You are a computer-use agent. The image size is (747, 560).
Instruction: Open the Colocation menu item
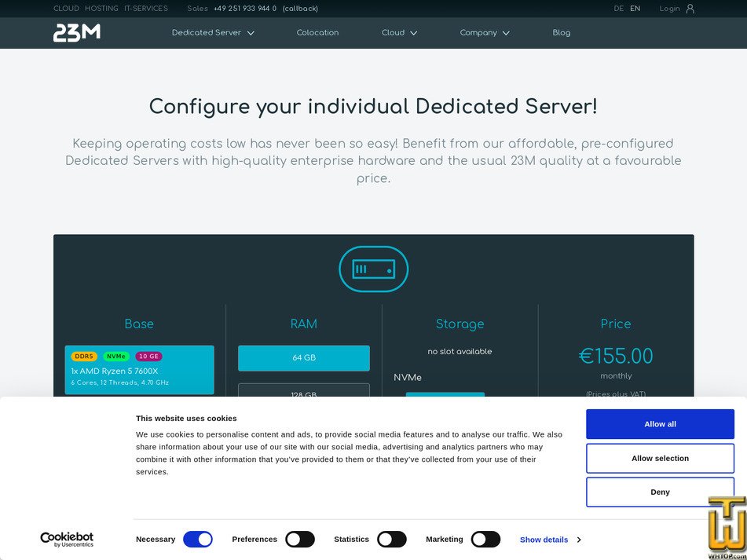point(317,33)
